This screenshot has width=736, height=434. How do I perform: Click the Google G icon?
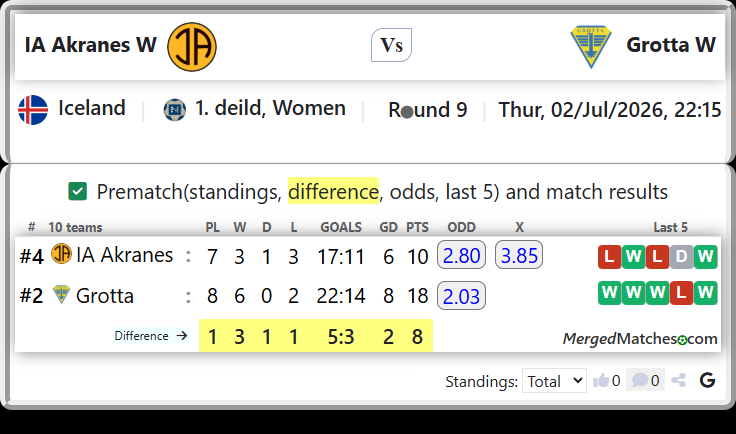point(707,380)
